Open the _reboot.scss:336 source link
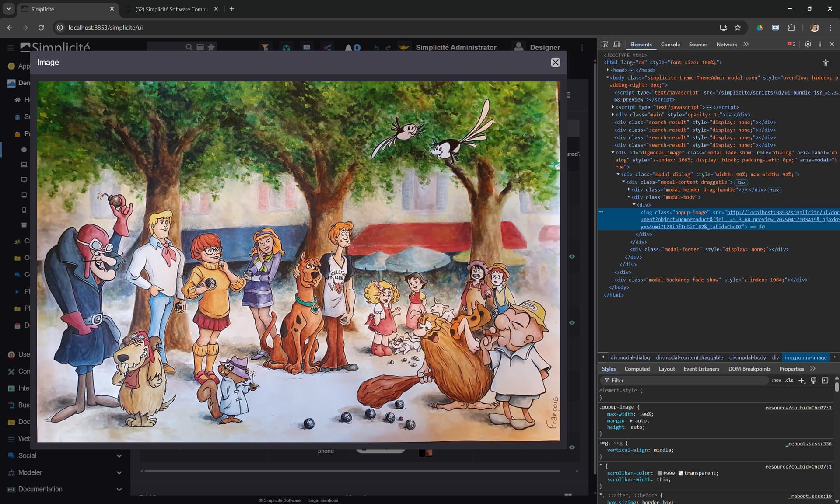Image resolution: width=840 pixels, height=504 pixels. [x=808, y=444]
